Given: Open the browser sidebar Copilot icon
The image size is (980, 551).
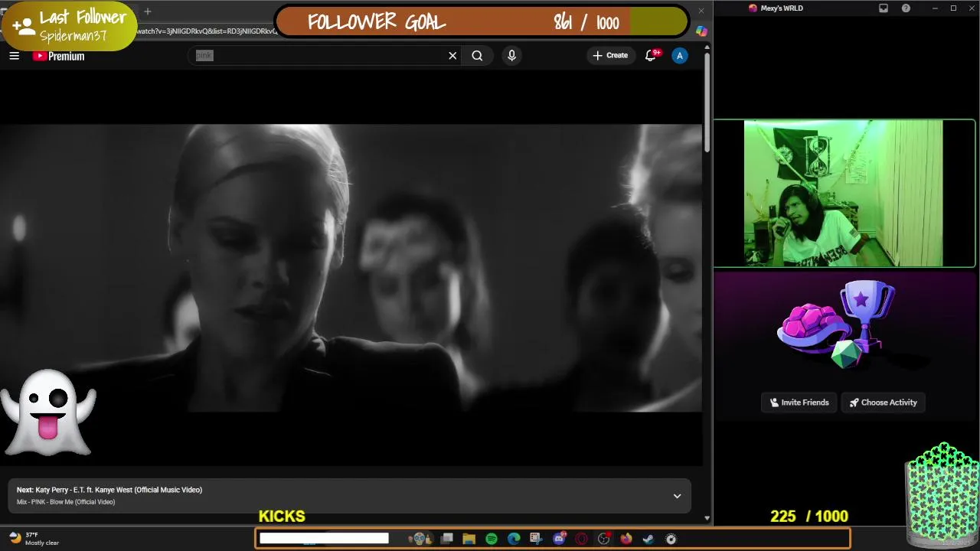Looking at the screenshot, I should click(x=701, y=31).
